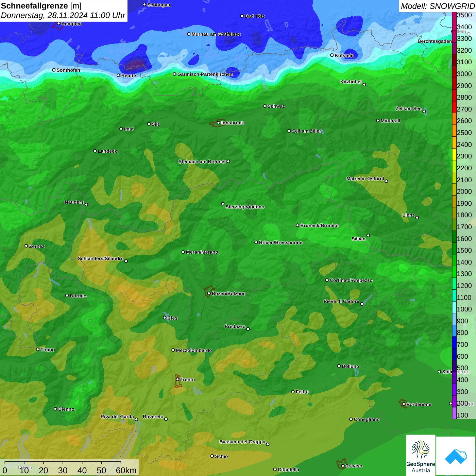Screen dimensions: 476x476
Task: Click the Landeck location dot
Action: [95, 151]
